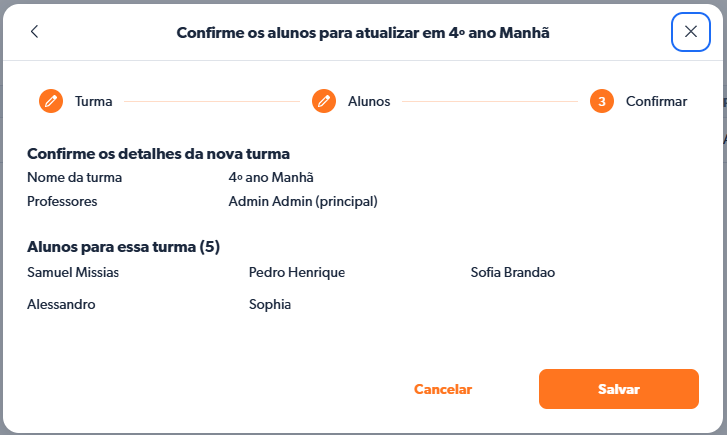Viewport: 727px width, 435px height.
Task: Click the Alunos step pencil icon
Action: [323, 101]
